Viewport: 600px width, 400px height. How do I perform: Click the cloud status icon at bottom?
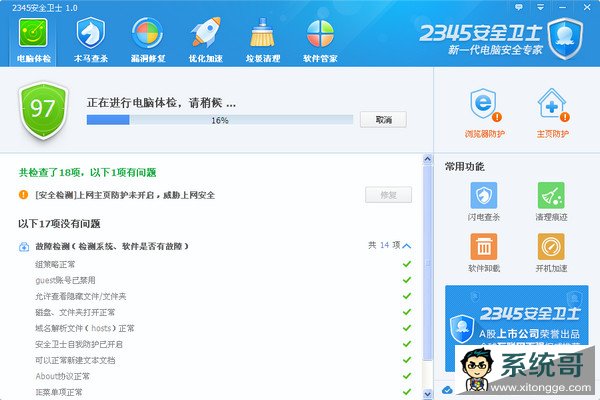coord(447,390)
